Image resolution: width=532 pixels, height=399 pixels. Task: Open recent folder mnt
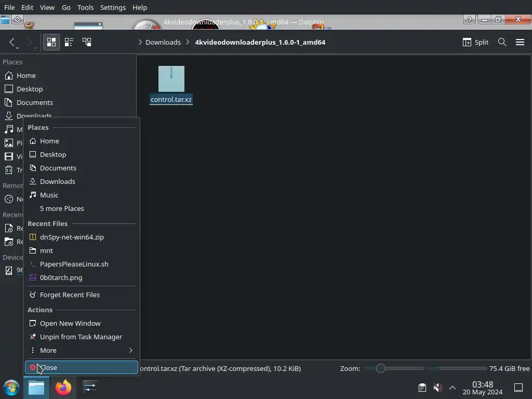coord(82,251)
